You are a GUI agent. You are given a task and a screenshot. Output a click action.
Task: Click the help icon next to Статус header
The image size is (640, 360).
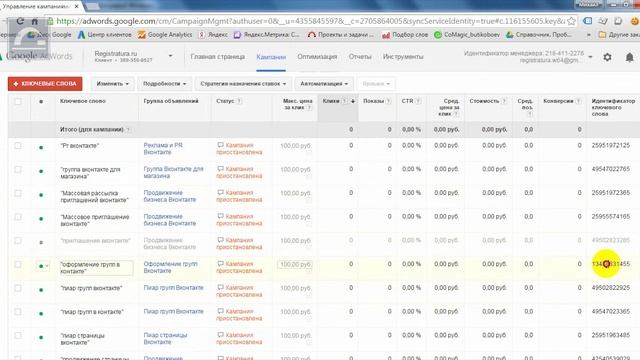click(x=239, y=101)
